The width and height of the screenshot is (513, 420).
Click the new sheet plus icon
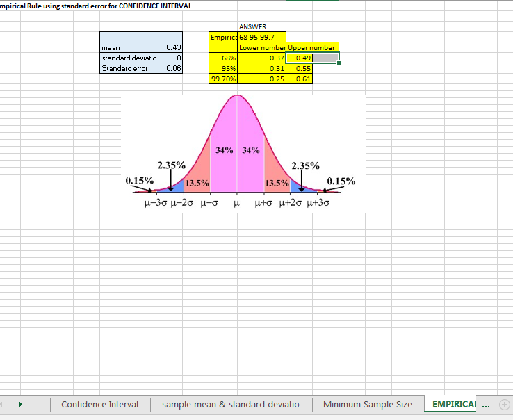[504, 405]
